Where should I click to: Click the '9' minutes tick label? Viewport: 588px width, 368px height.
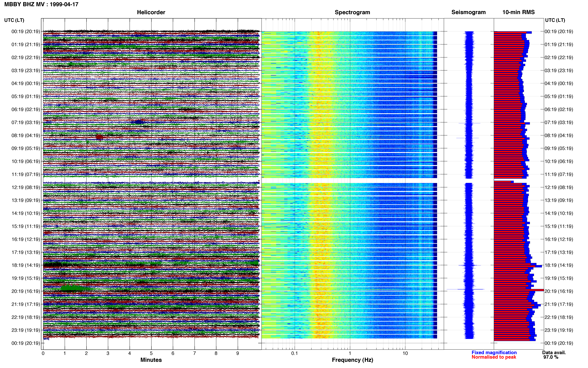tap(238, 353)
